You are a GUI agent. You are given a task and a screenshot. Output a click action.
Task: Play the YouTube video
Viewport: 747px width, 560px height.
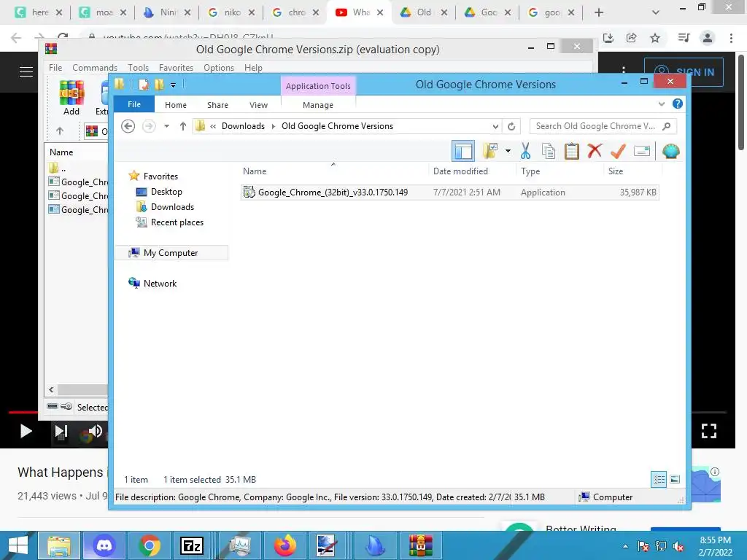(26, 432)
